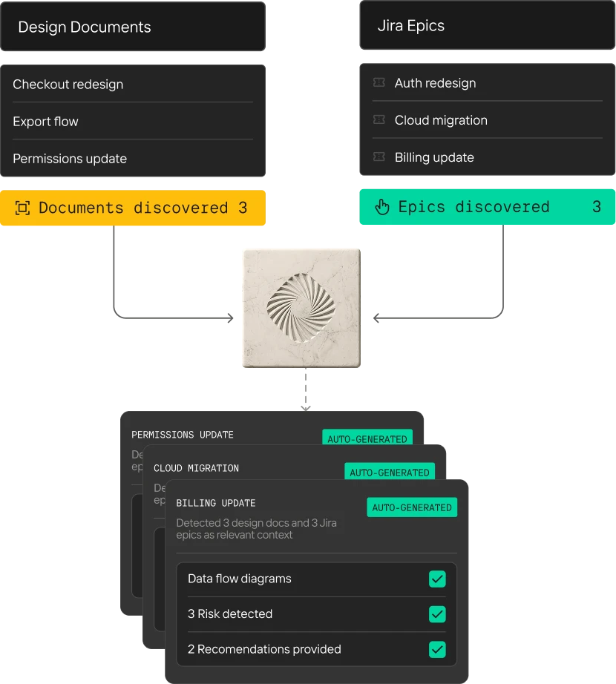
Task: Click the 2 Recomendations provided row label
Action: [264, 649]
